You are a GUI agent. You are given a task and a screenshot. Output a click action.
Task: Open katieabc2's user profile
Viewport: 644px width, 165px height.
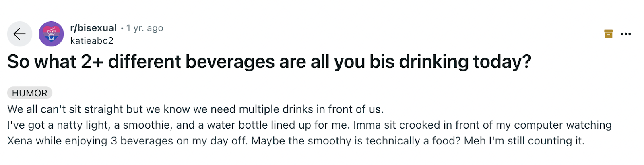tap(92, 41)
